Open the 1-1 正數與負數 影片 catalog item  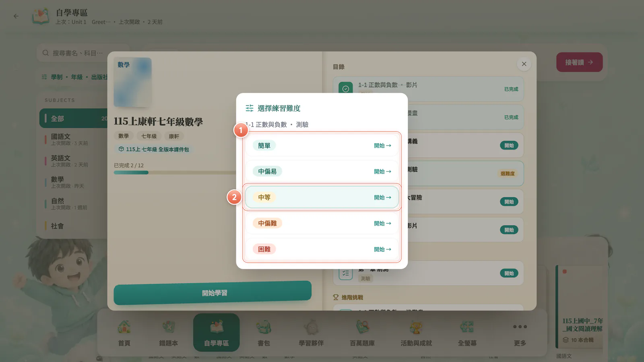pos(428,89)
